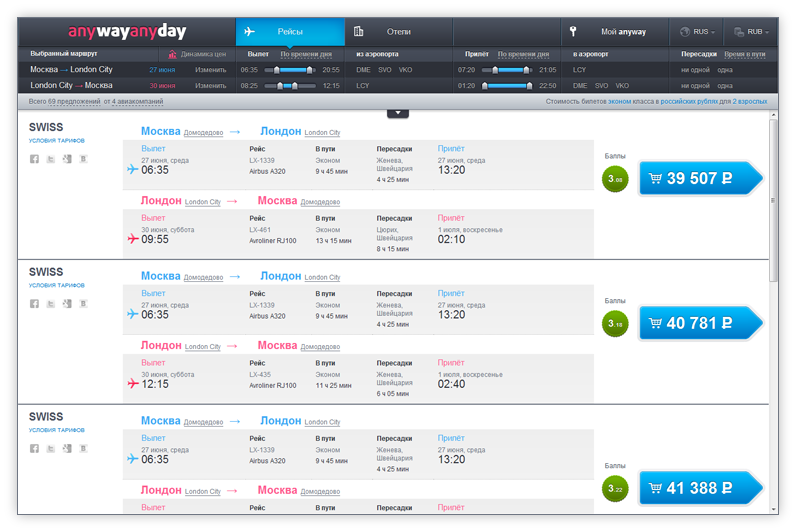
Task: Click Изменить for London City to Москва route
Action: click(211, 86)
